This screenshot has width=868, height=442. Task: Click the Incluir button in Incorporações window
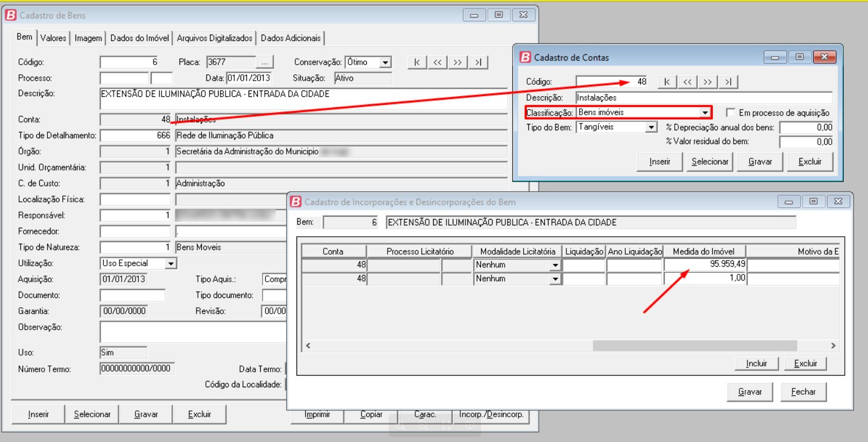pos(757,364)
